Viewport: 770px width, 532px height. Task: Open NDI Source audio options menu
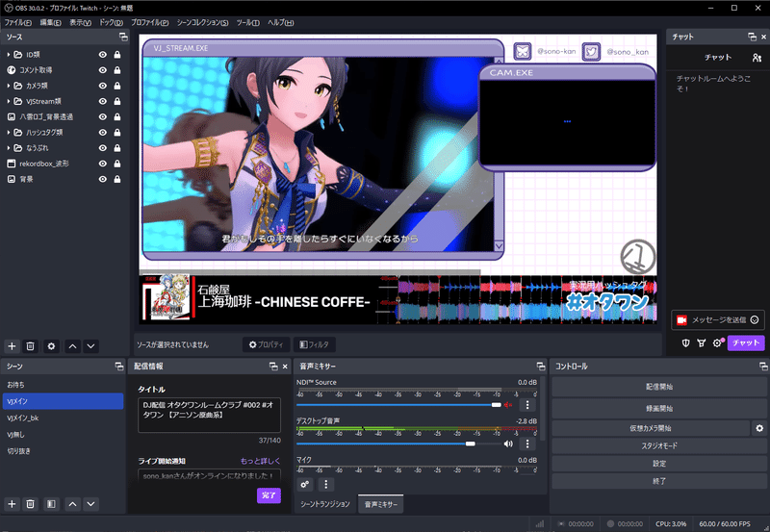point(527,405)
